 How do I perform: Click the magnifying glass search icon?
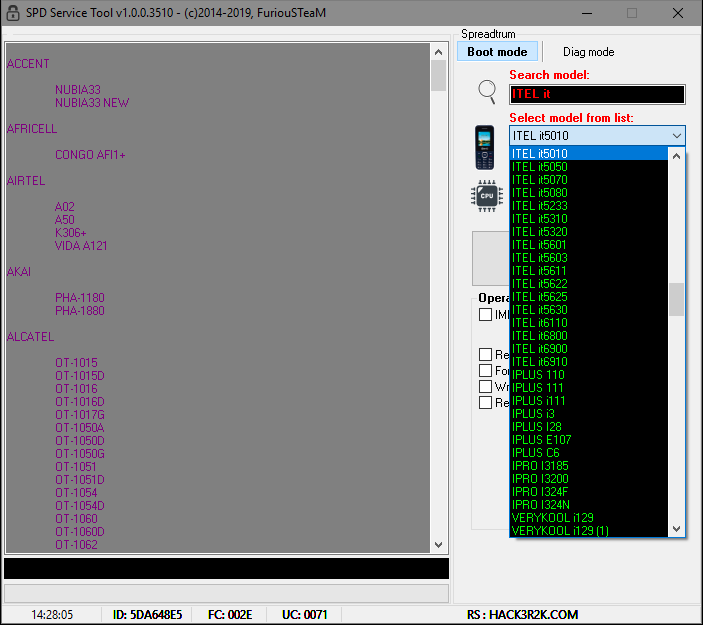[487, 91]
